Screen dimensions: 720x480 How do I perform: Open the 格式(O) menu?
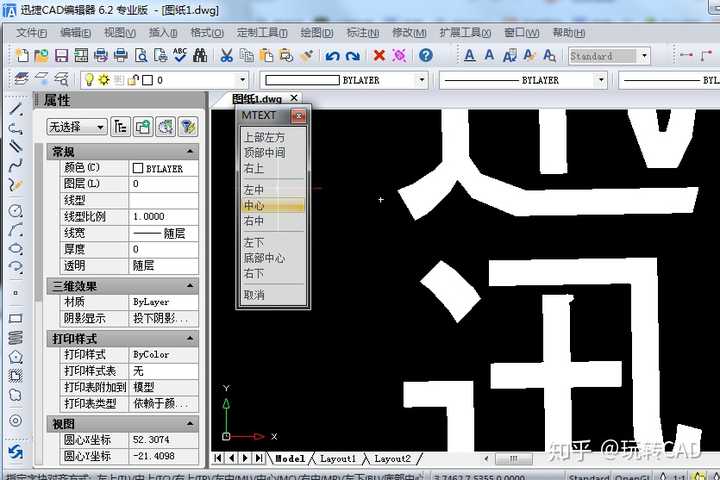(207, 33)
